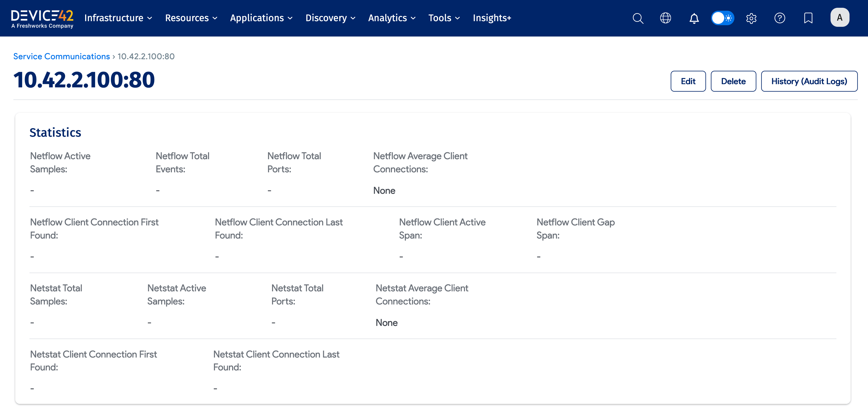Open the Tools menu

click(x=444, y=18)
